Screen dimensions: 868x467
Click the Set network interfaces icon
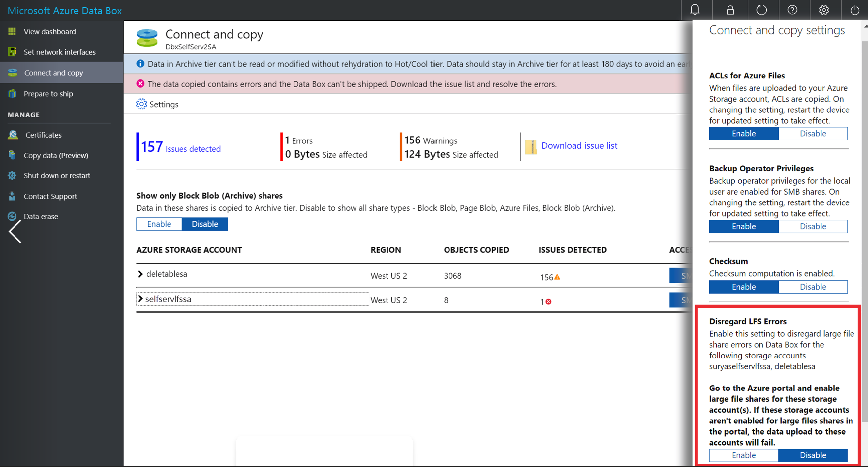point(13,52)
